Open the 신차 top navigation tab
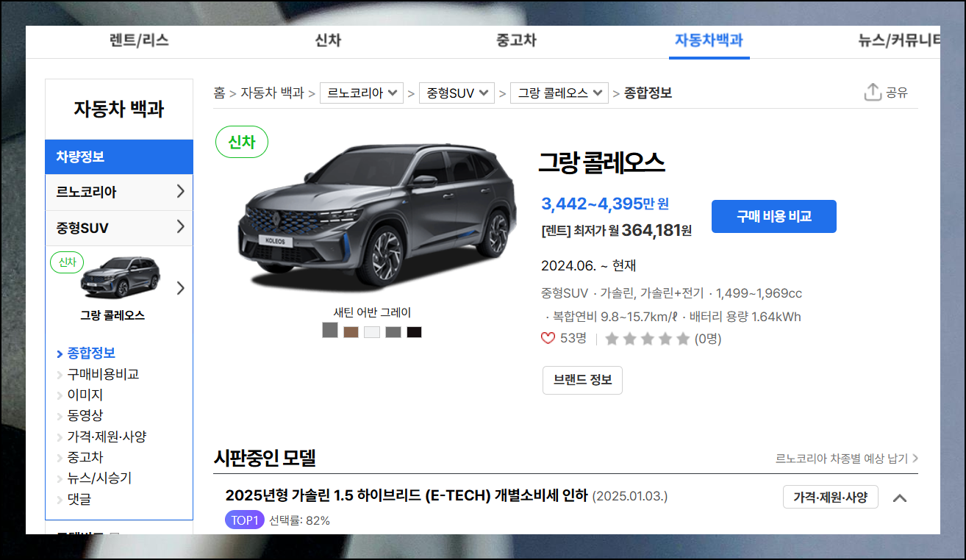This screenshot has height=560, width=966. click(328, 40)
